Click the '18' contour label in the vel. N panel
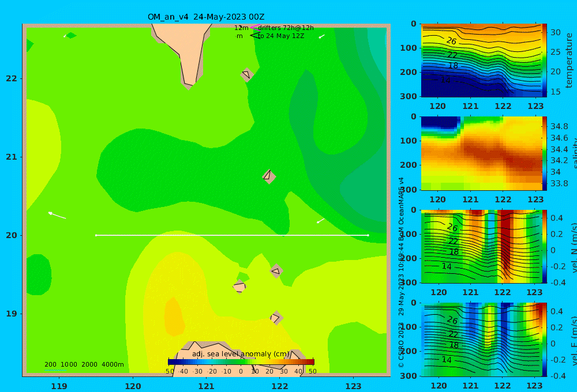 (x=454, y=252)
